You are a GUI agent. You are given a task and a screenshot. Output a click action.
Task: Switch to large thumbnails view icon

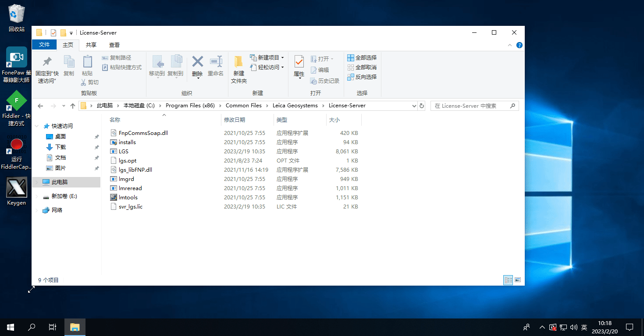tap(518, 280)
